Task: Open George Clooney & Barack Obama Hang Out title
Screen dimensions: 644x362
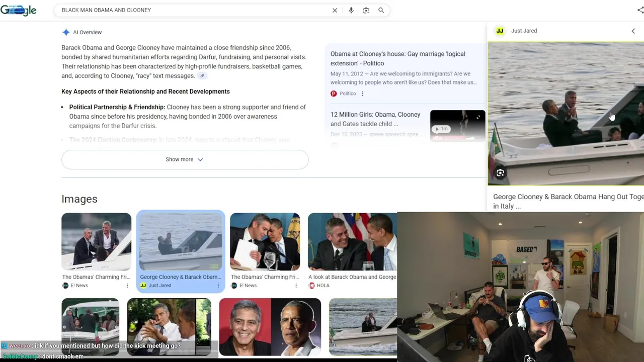Action: click(568, 201)
